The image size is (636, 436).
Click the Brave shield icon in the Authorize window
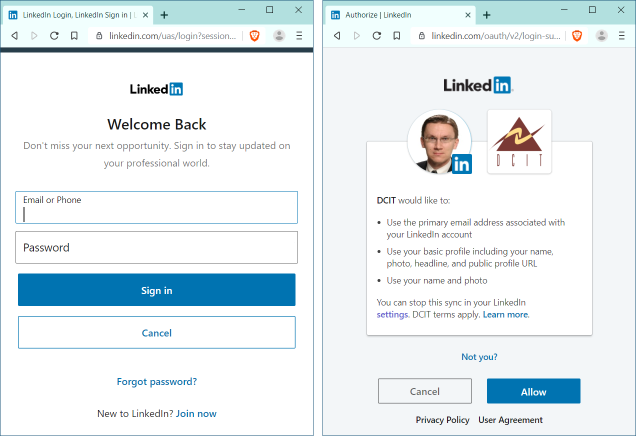(577, 35)
